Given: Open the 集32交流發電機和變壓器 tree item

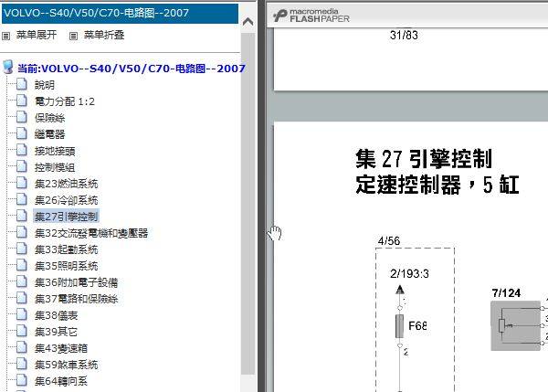Looking at the screenshot, I should pos(91,233).
